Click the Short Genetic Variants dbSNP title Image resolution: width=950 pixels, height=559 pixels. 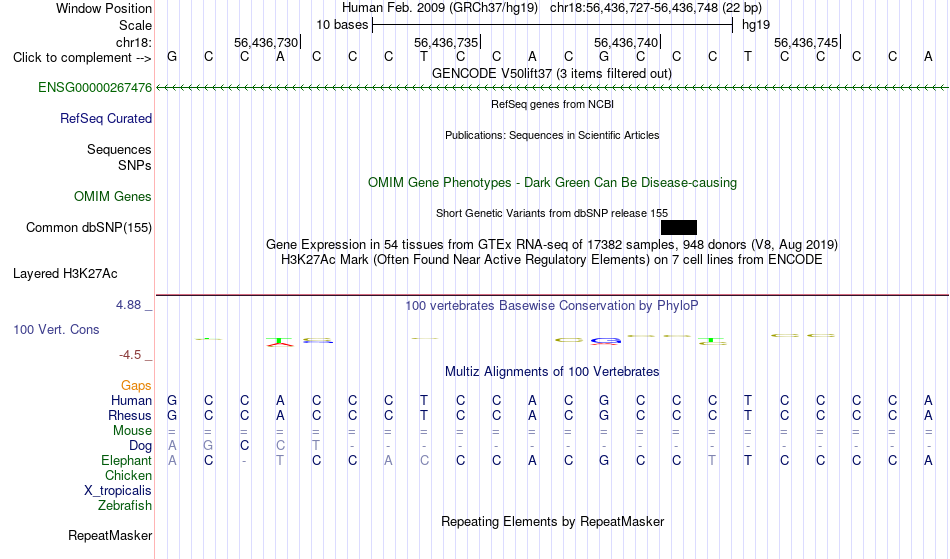[552, 214]
